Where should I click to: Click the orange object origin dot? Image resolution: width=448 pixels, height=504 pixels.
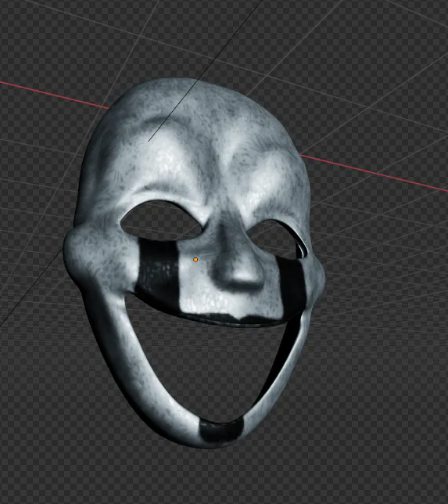(x=195, y=260)
